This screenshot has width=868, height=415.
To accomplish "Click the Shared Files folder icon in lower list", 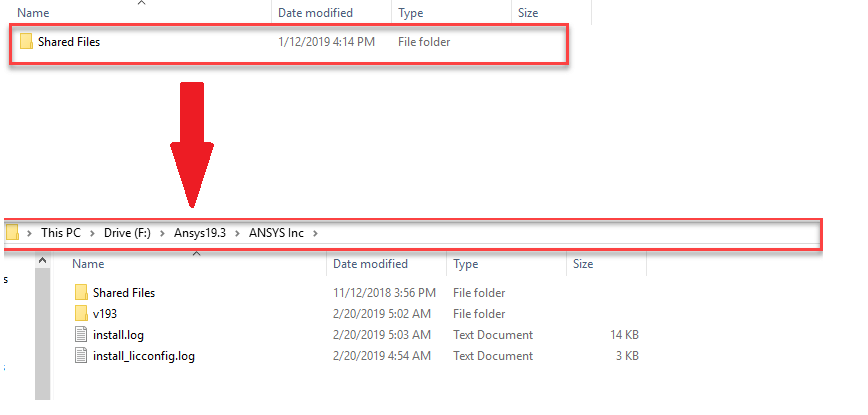I will point(81,292).
